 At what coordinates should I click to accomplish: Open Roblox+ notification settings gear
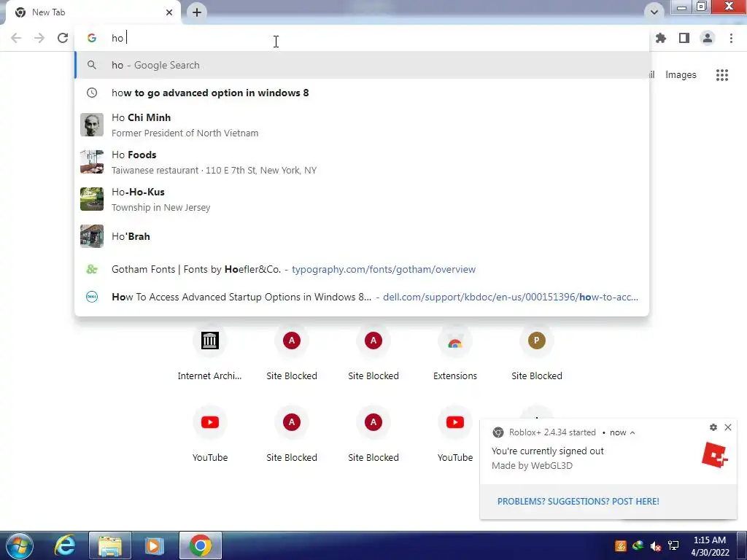(713, 427)
